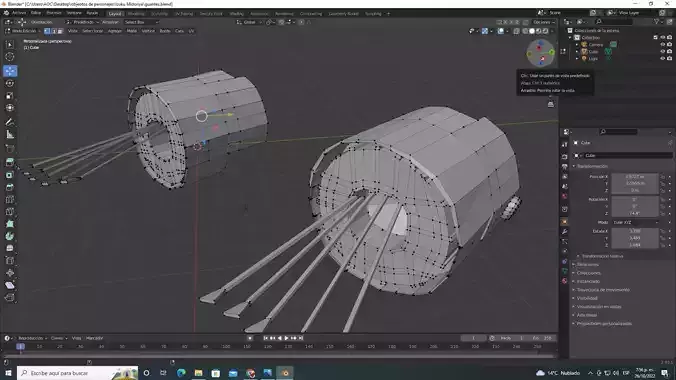
Task: Open the Select Box drag dropdown
Action: 141,22
